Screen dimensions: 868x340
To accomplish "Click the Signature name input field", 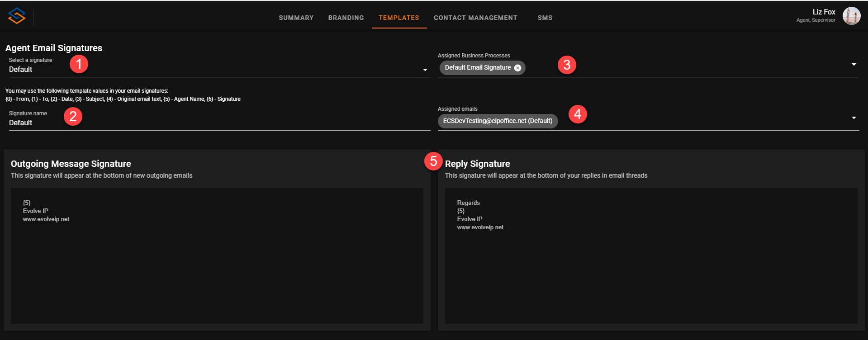I will 217,123.
